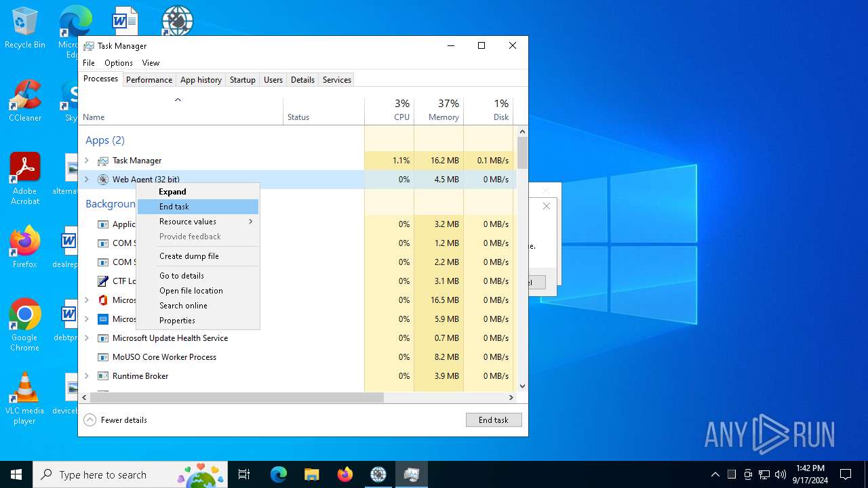Choose Open file location
This screenshot has width=868, height=488.
pos(198,291)
